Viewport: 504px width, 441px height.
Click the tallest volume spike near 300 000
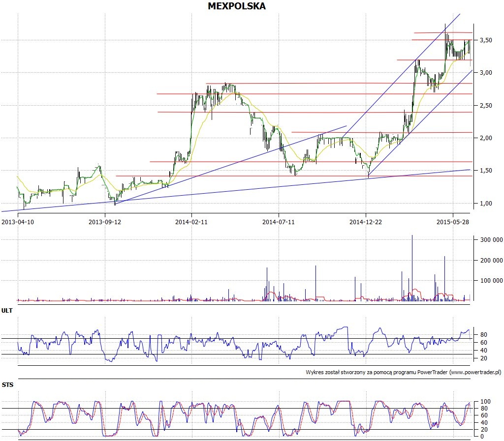tap(412, 268)
